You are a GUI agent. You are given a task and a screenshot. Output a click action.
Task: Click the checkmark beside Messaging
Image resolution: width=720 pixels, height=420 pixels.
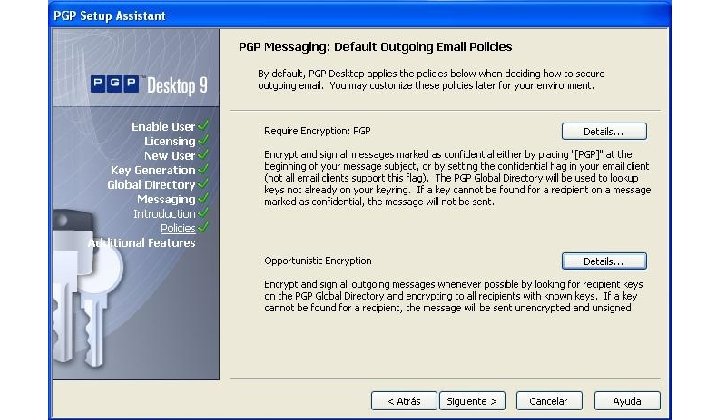coord(203,198)
